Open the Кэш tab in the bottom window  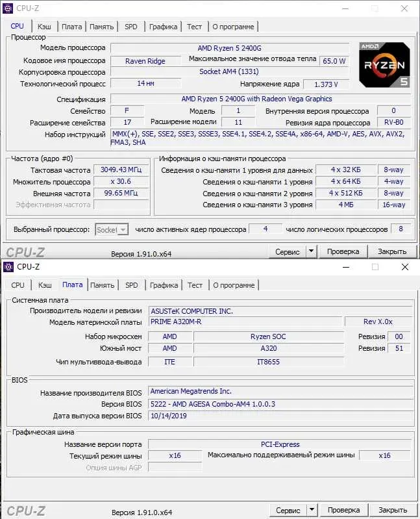click(45, 285)
